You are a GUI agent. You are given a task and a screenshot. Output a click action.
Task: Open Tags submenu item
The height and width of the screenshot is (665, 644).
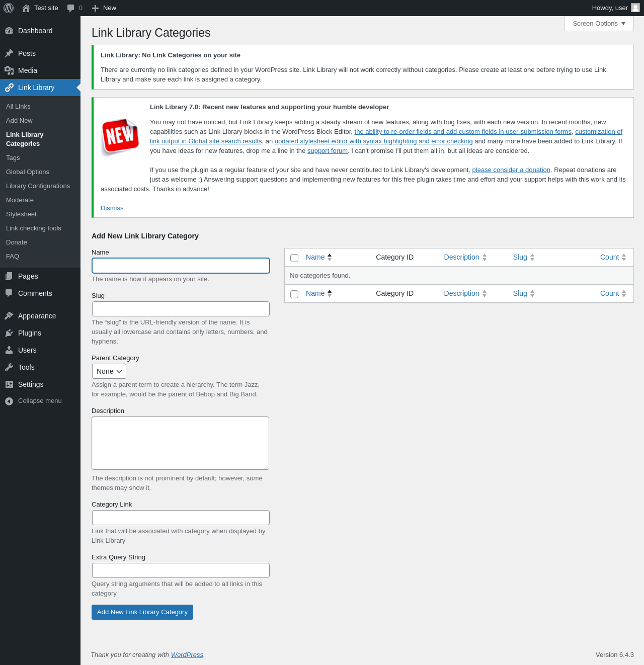point(13,158)
